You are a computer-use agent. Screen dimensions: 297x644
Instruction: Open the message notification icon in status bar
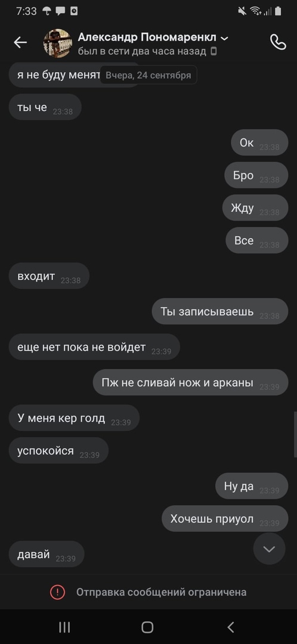[x=60, y=11]
